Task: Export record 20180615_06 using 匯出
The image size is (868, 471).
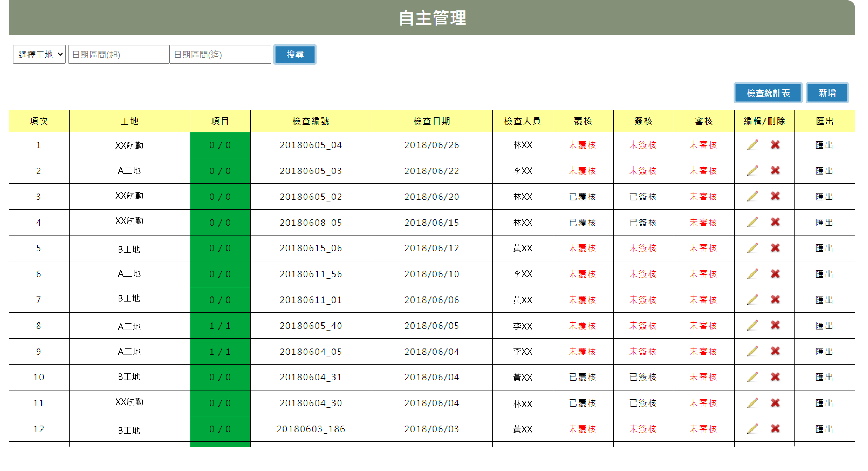Action: [824, 248]
